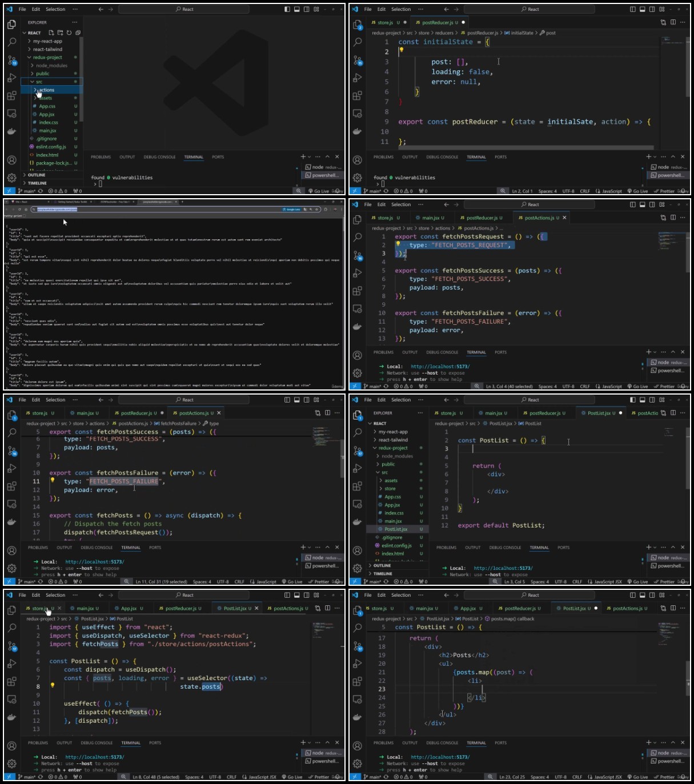Click New Folder icon in REACT explorer header
The height and width of the screenshot is (784, 694).
click(x=60, y=33)
